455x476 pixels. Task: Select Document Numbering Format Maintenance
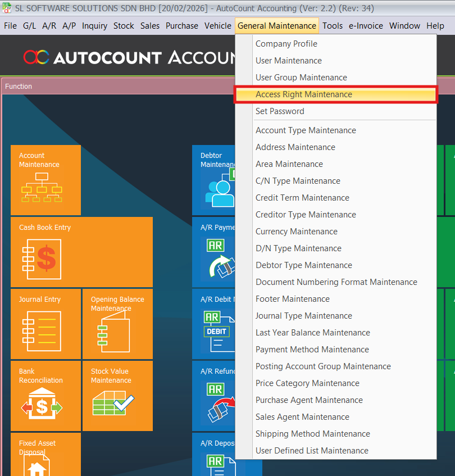pos(336,282)
